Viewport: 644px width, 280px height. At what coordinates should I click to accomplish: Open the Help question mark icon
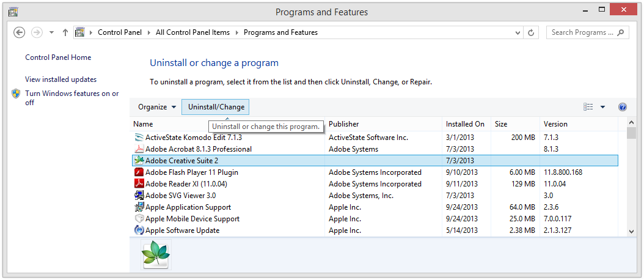pos(623,107)
